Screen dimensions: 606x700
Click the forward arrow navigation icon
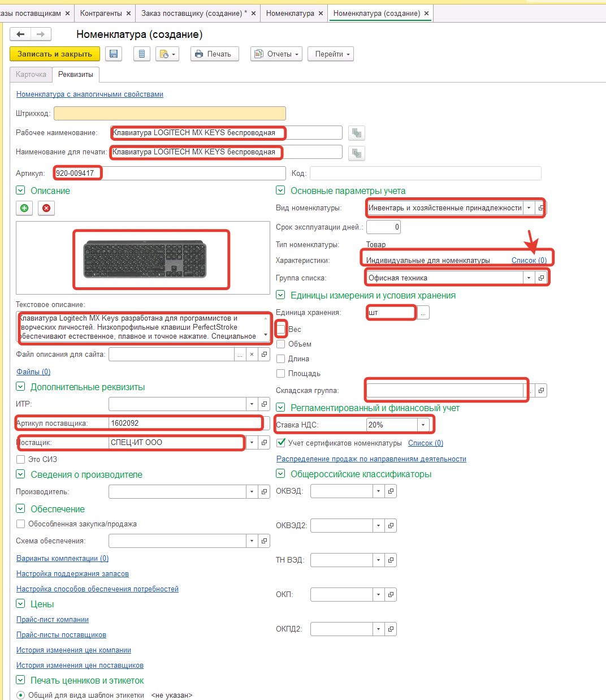pyautogui.click(x=41, y=34)
